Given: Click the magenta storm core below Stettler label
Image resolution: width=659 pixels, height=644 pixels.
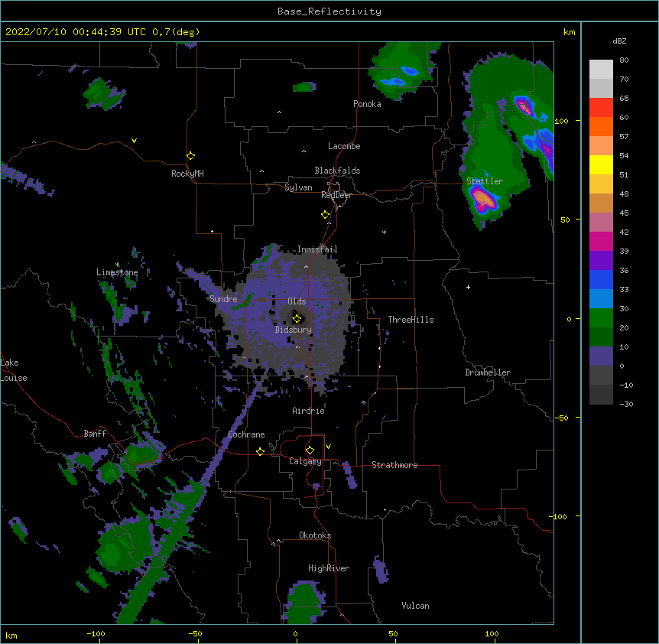Looking at the screenshot, I should click(483, 199).
